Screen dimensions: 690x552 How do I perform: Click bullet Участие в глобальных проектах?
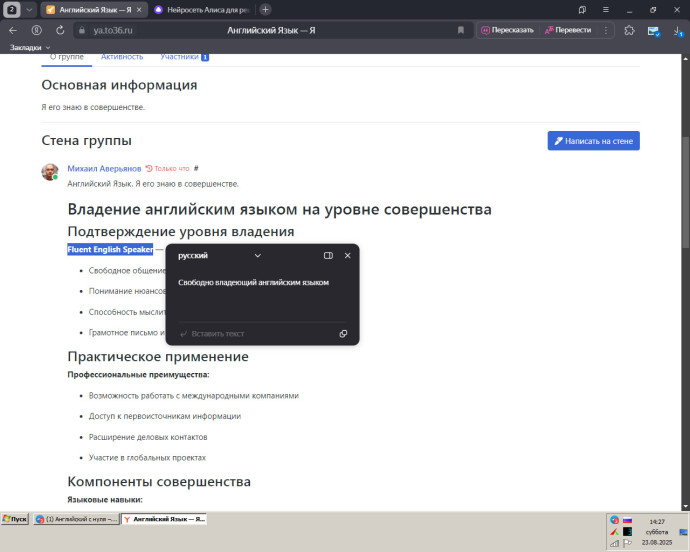tap(147, 458)
